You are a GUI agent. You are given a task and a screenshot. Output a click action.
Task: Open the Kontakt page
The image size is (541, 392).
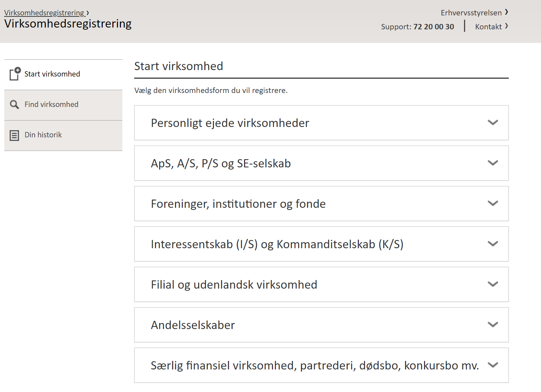[x=488, y=26]
